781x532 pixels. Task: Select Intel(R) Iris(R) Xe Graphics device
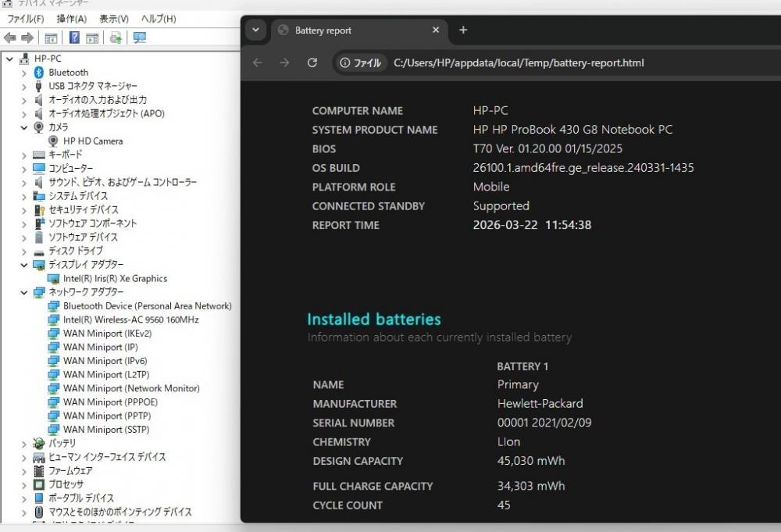(115, 279)
